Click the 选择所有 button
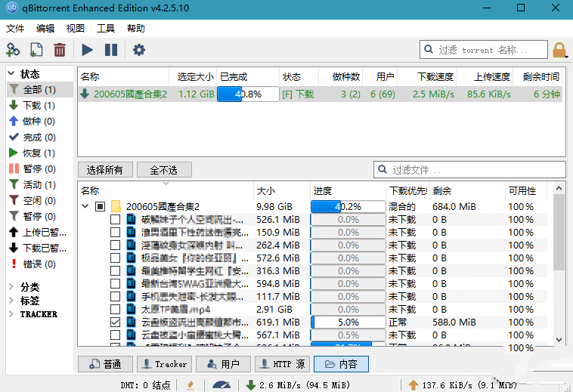The height and width of the screenshot is (392, 573). [x=105, y=169]
